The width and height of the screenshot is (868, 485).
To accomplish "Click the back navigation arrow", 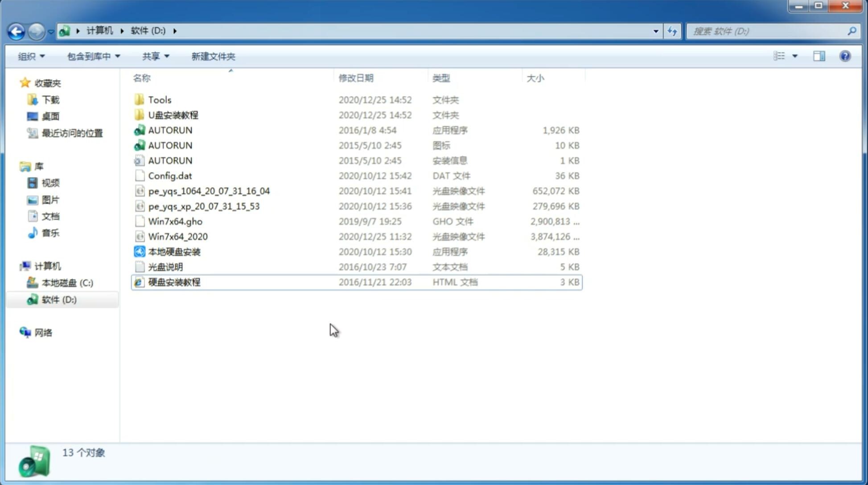I will (16, 30).
